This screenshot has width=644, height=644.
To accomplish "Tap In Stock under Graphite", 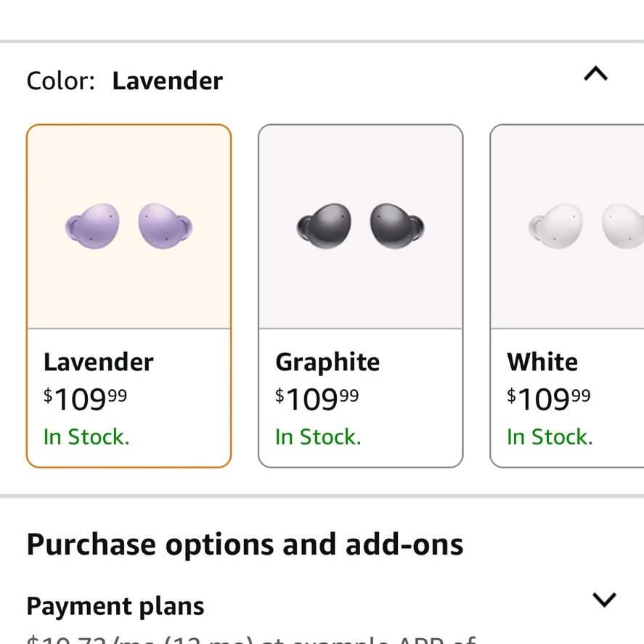I will click(318, 436).
